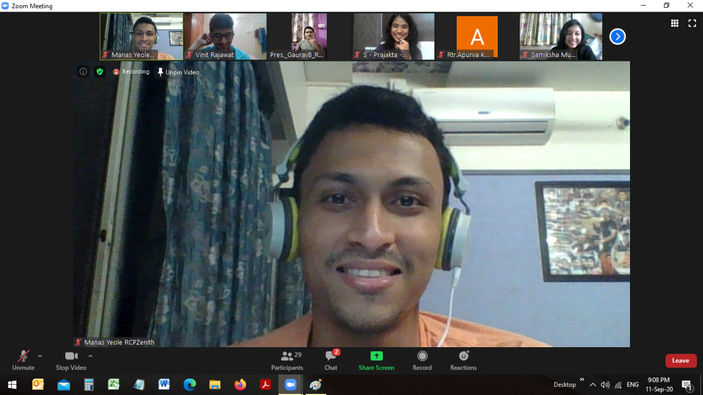Open the Paint taskbar icon

coord(316,385)
